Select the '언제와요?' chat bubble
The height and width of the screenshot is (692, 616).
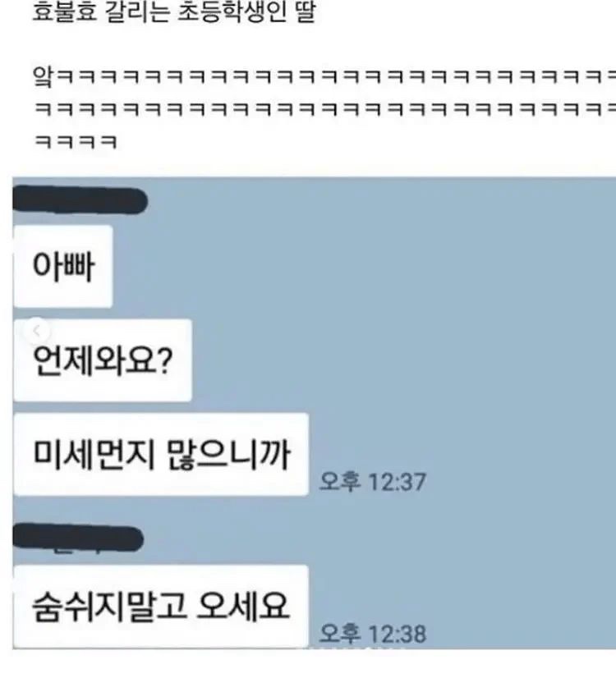[x=103, y=360]
